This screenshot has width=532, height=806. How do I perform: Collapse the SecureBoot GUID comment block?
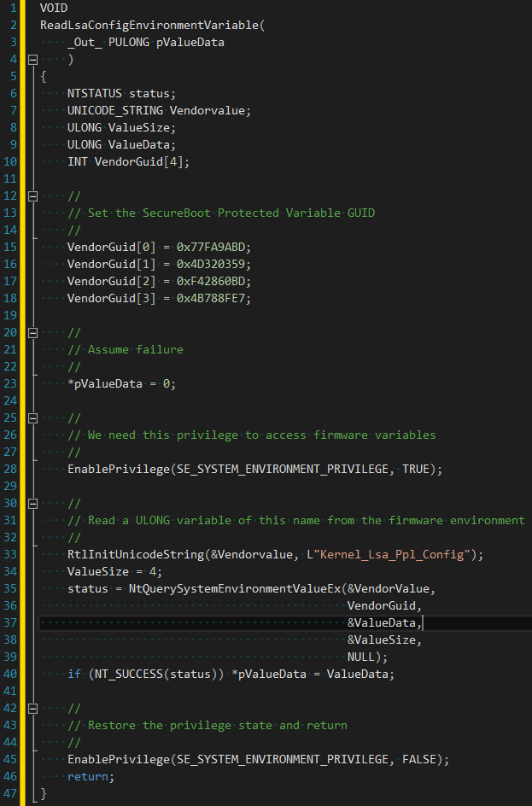32,196
